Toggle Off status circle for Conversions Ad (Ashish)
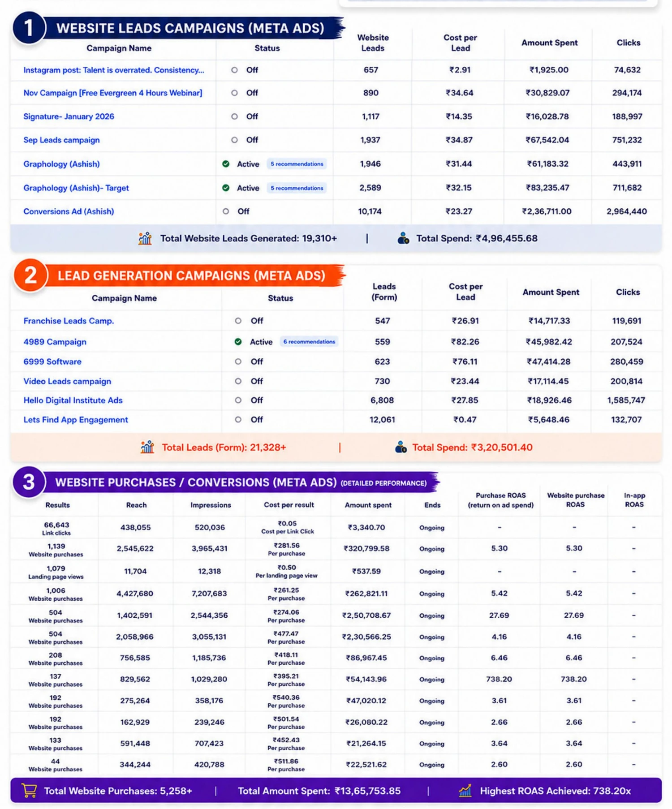Screen dimensions: 672x809 click(x=226, y=211)
